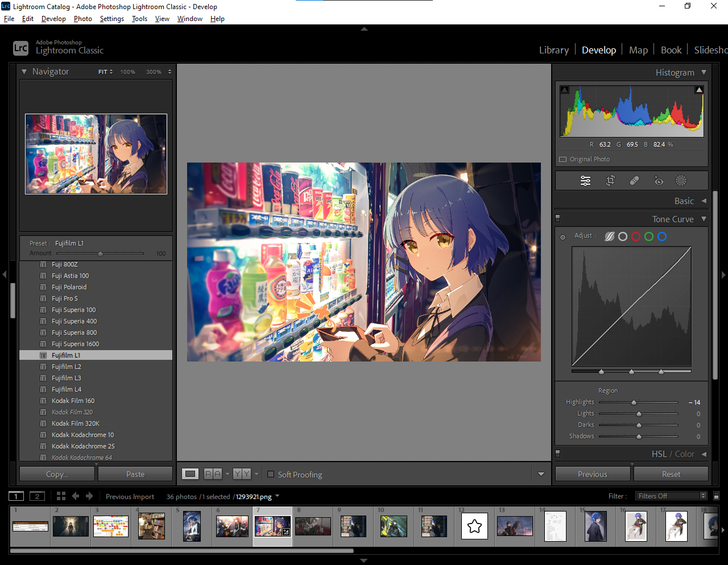Select filmstrip thumbnail number 4

tap(151, 526)
